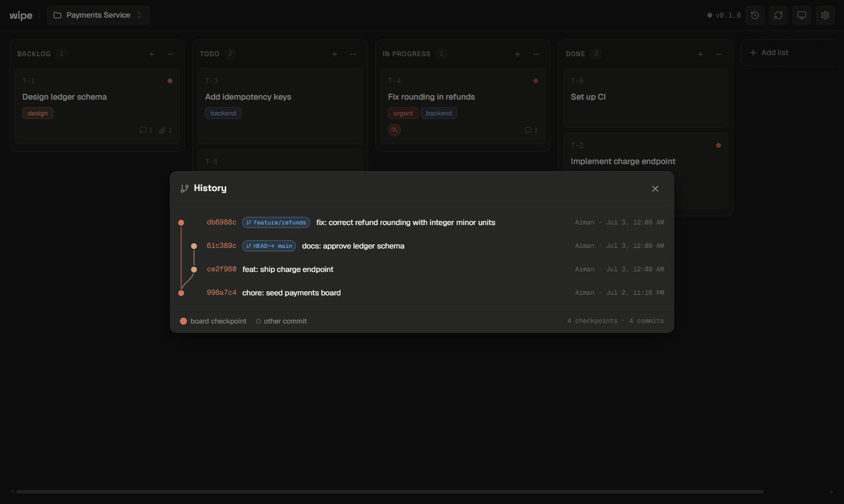This screenshot has height=504, width=844.
Task: Open settings gear icon
Action: click(825, 15)
